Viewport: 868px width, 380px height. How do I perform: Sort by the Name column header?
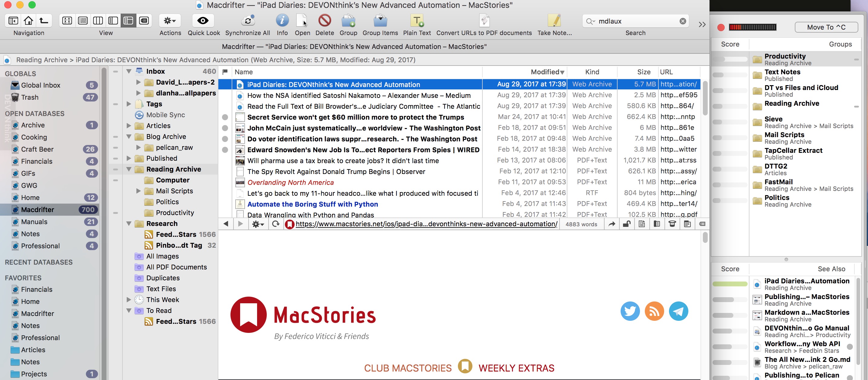[x=357, y=72]
